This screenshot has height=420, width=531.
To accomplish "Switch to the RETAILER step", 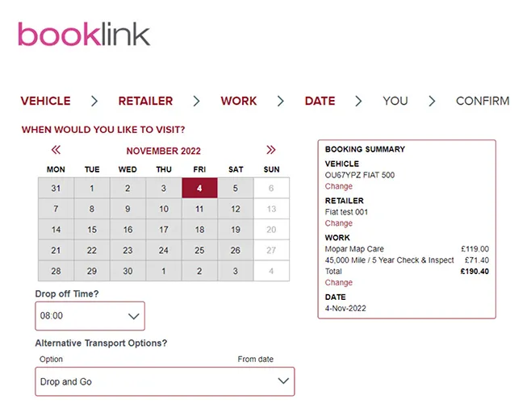I will [145, 102].
